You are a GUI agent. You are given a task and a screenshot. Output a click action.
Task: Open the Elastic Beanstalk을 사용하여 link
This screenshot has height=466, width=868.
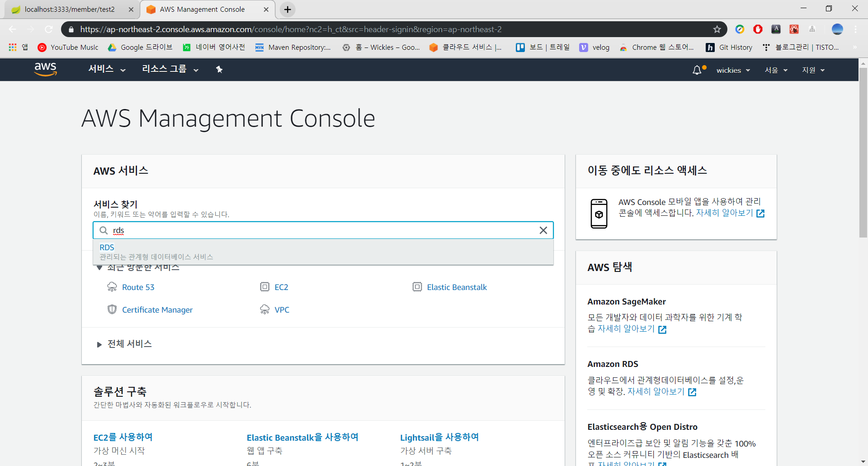coord(302,437)
